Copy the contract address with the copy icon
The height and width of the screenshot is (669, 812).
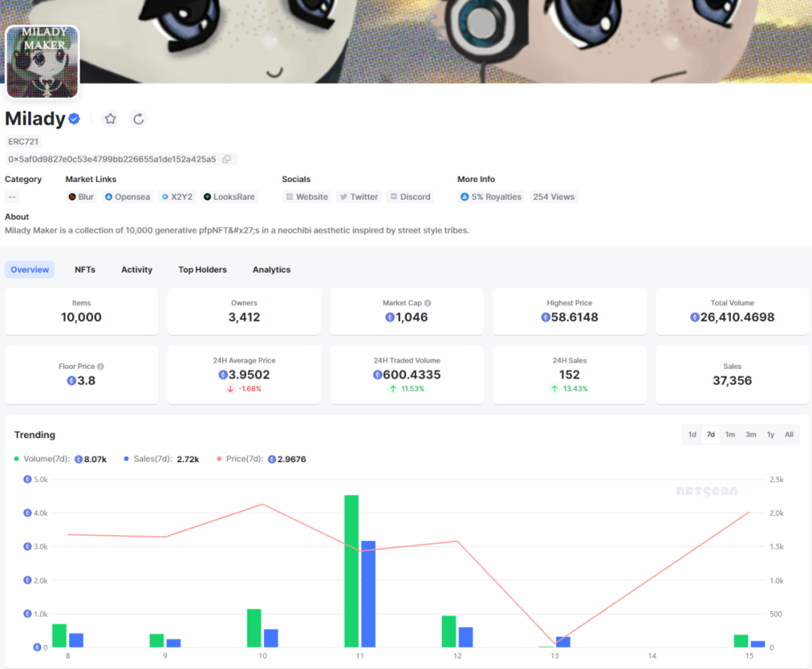[x=227, y=159]
